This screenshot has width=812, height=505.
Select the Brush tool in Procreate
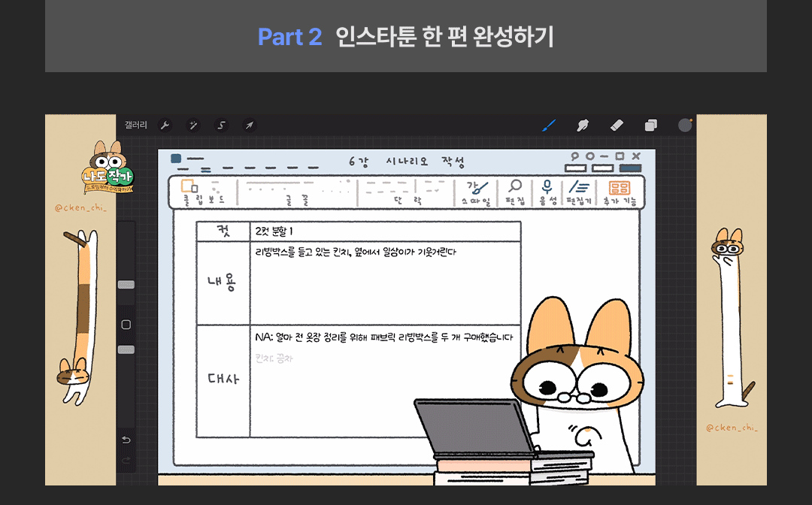pos(549,125)
